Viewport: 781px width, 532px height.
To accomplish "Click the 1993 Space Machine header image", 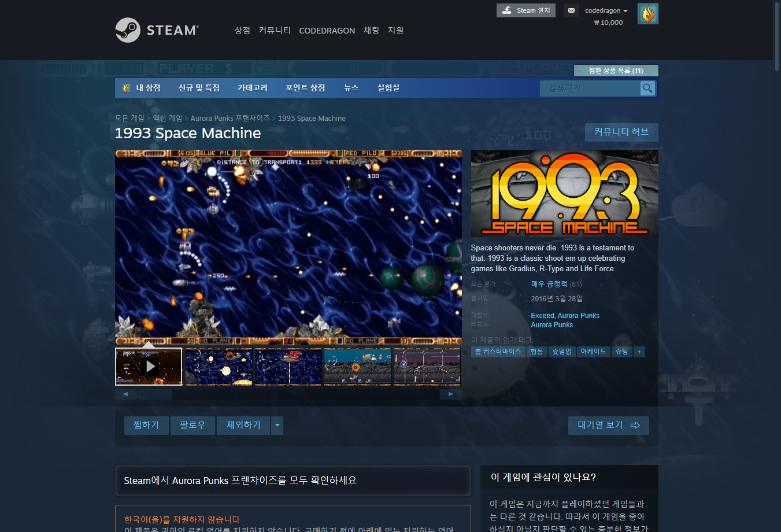I will click(565, 194).
